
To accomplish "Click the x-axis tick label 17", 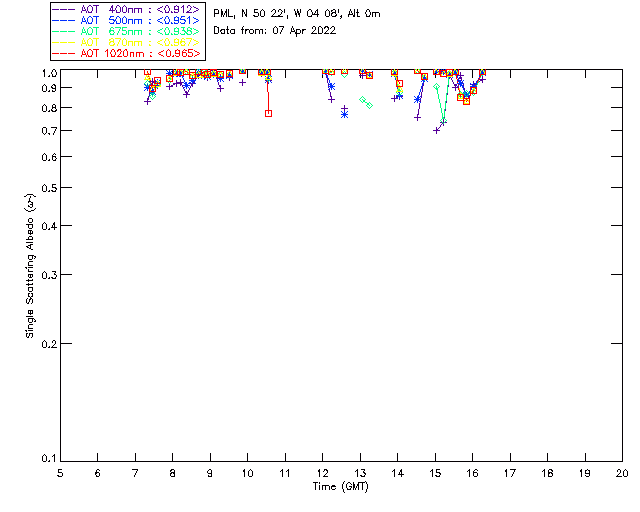I will (510, 473).
